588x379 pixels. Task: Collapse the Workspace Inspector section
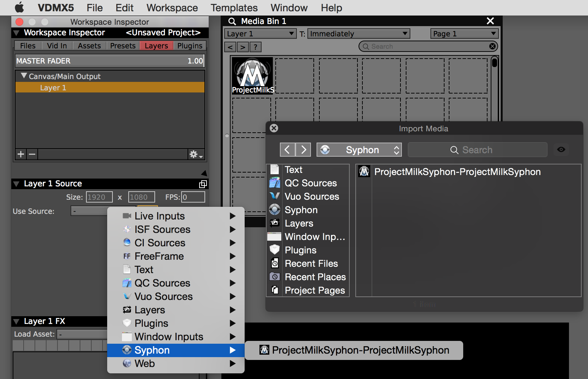[x=16, y=33]
